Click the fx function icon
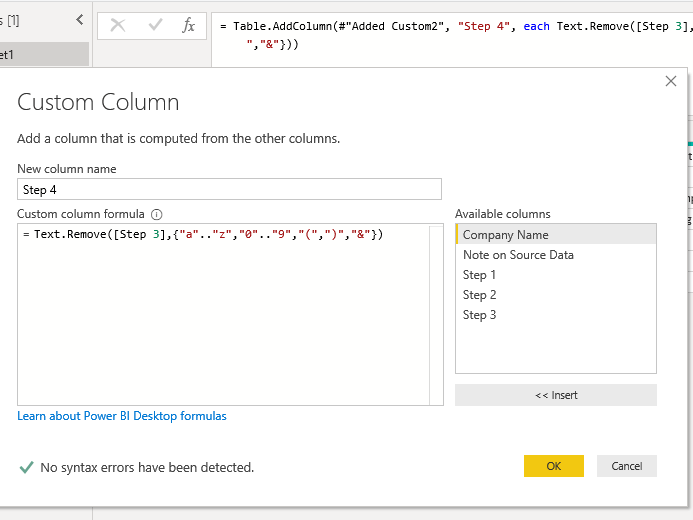The height and width of the screenshot is (520, 693). [188, 26]
